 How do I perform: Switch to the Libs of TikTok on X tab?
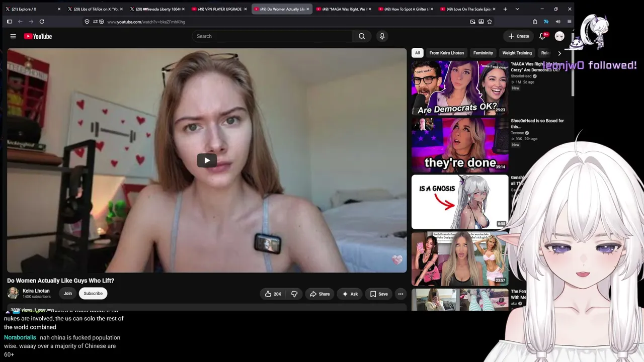click(96, 9)
